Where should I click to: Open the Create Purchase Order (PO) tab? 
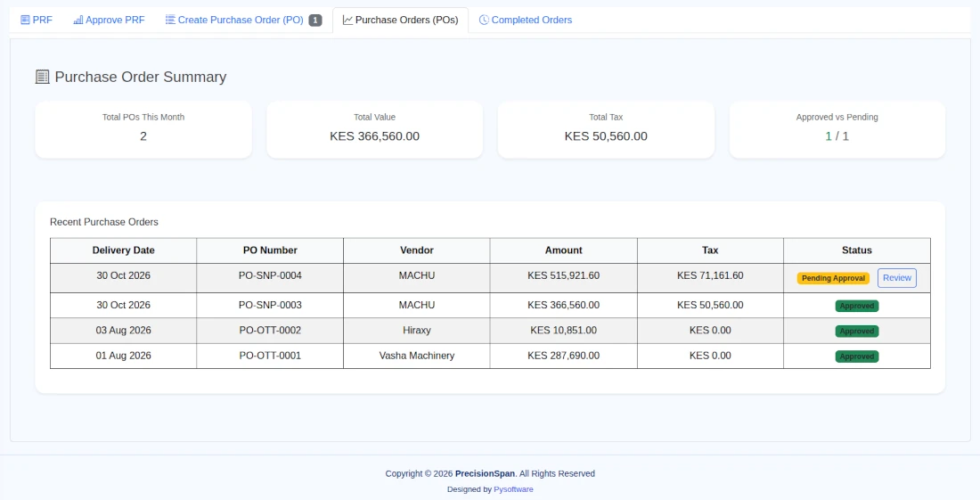[243, 20]
